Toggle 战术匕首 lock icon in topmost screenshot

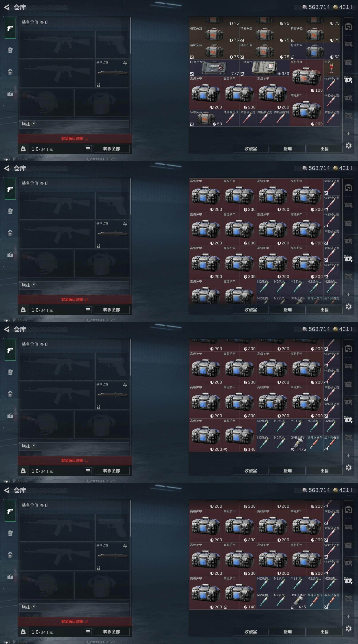[99, 85]
